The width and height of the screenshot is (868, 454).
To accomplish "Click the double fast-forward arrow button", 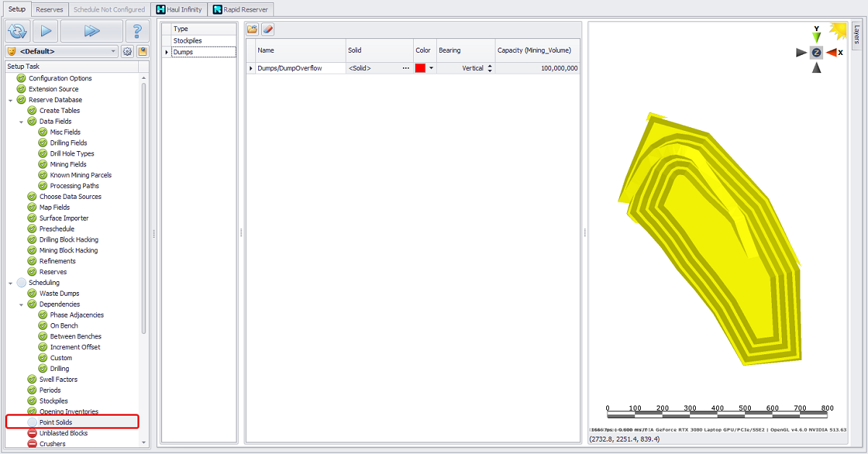I will (x=91, y=31).
